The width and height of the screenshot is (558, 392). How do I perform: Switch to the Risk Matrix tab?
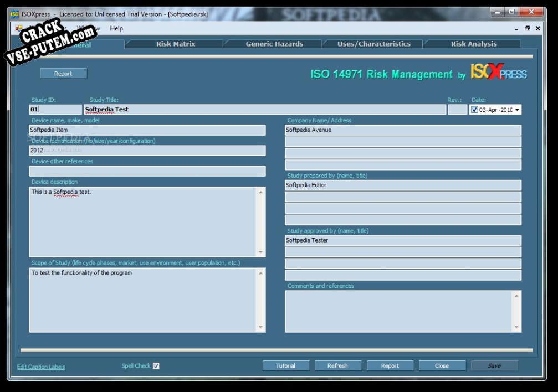(x=176, y=44)
